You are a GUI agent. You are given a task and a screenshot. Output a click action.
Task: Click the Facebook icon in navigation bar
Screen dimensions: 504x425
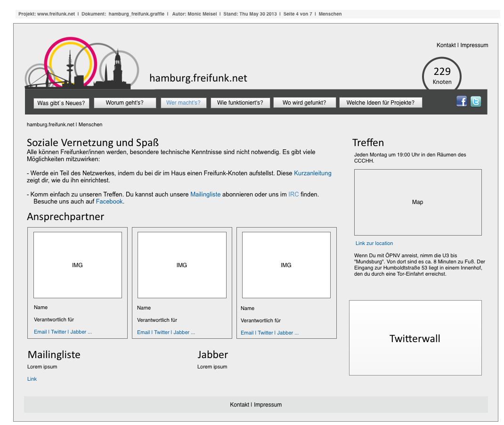(x=462, y=101)
